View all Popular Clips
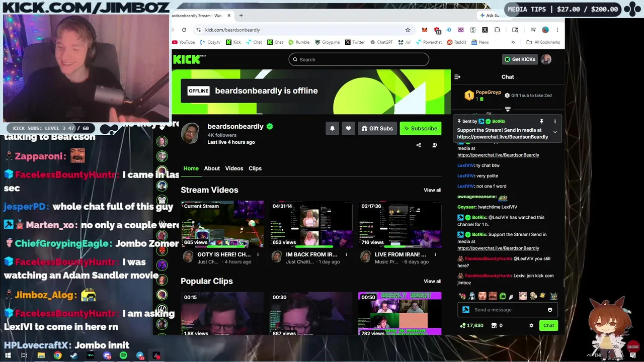Image resolution: width=644 pixels, height=362 pixels. pos(432,281)
